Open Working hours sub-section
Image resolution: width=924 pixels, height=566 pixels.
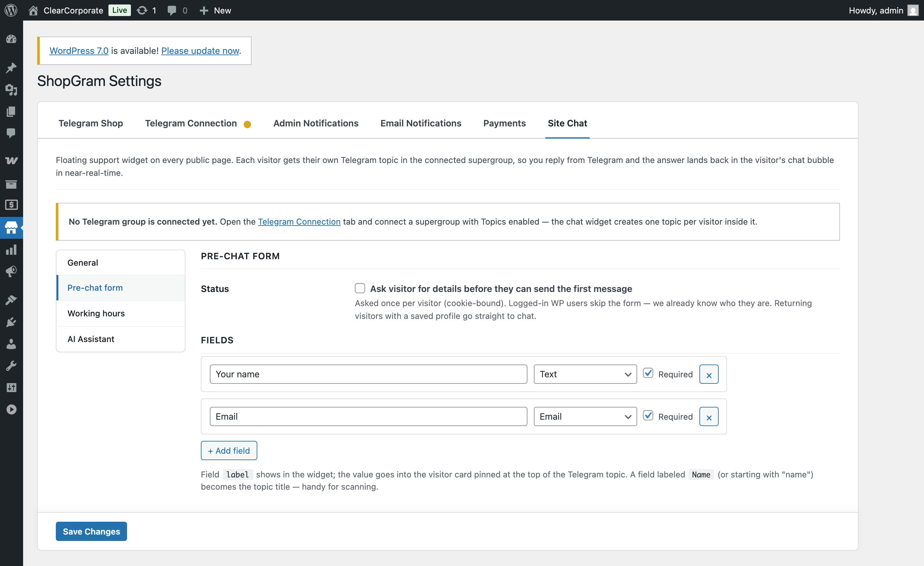(x=121, y=313)
